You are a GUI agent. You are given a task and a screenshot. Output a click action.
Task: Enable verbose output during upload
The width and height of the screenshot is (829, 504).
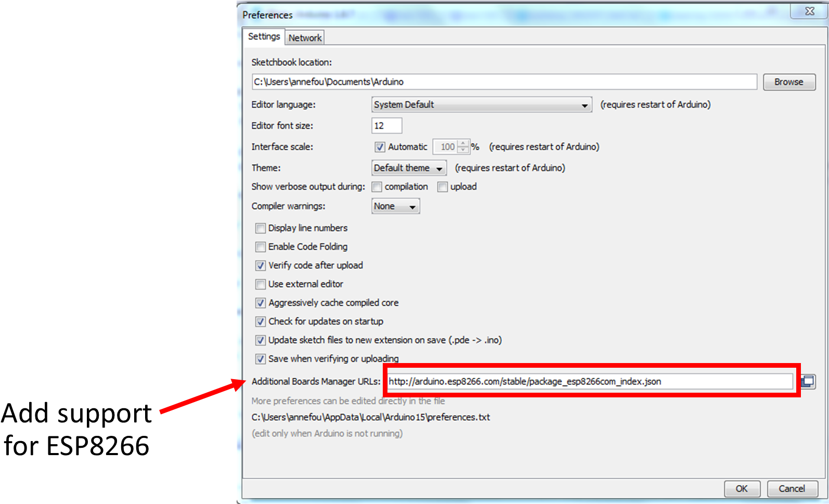pos(443,187)
